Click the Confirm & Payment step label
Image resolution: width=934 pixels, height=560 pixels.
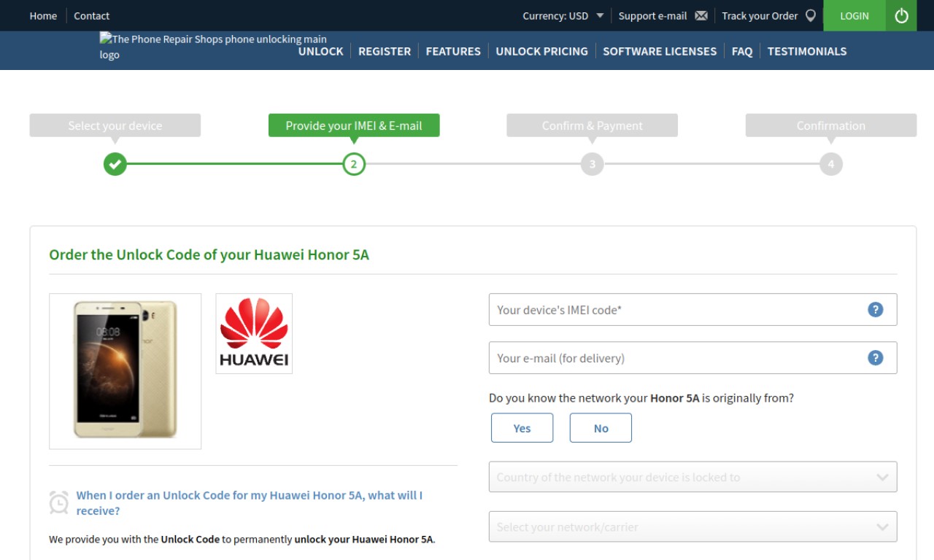pyautogui.click(x=593, y=125)
